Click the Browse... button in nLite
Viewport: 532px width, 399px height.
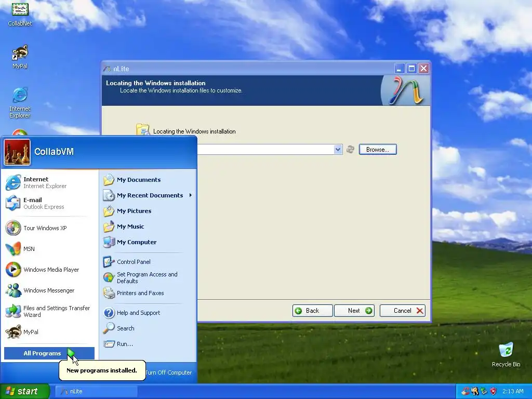coord(378,150)
